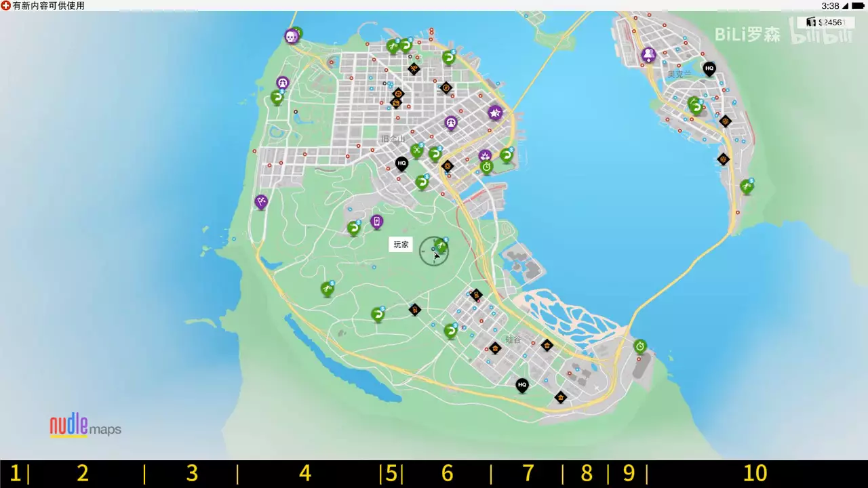Choose the purple checkered flag marker
Viewport: 868px width, 488px height.
261,202
